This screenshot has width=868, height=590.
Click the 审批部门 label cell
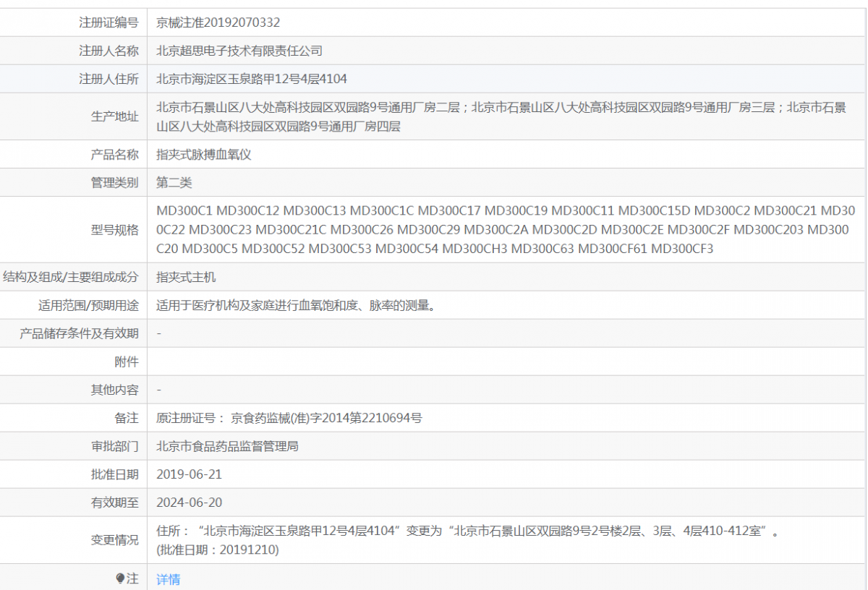[x=73, y=446]
